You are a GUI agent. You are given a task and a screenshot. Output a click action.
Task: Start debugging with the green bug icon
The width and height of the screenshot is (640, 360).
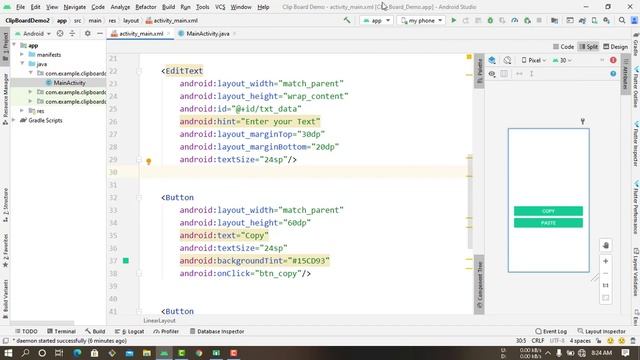490,20
